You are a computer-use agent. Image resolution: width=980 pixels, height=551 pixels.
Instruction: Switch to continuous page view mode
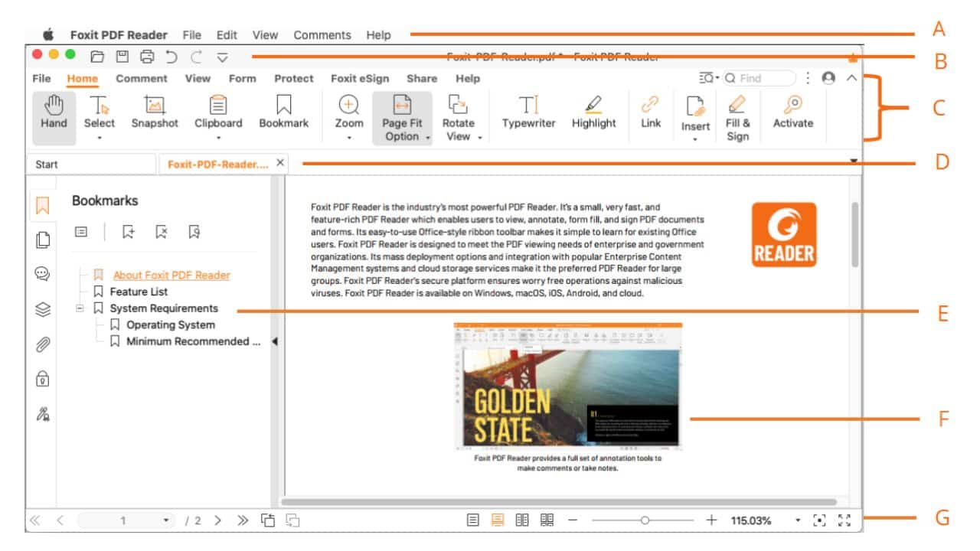[x=498, y=520]
